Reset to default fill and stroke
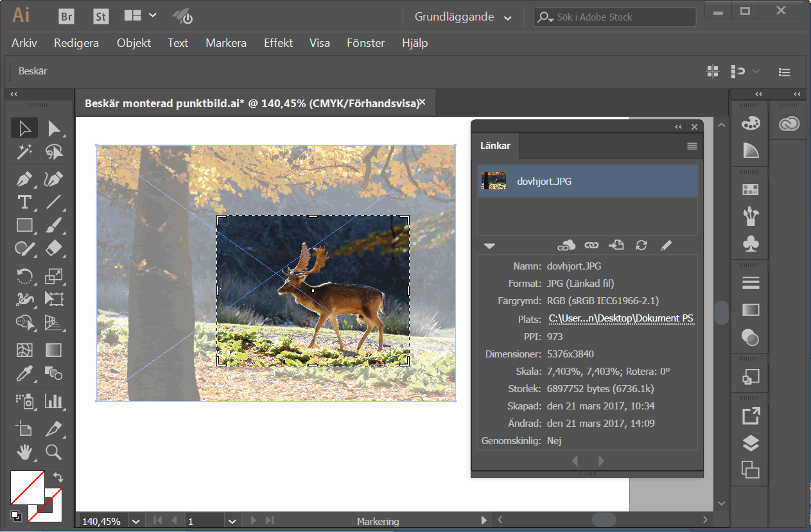Viewport: 811px width, 532px height. (15, 515)
